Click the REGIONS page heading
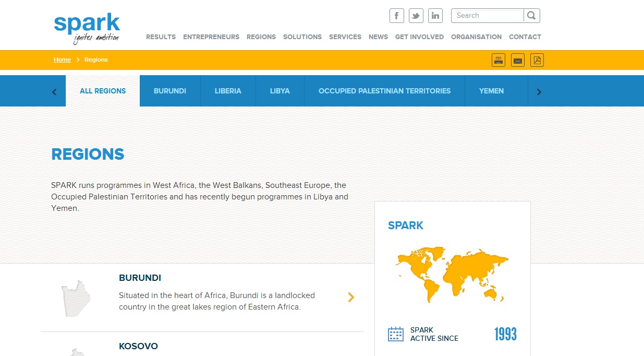 point(88,154)
